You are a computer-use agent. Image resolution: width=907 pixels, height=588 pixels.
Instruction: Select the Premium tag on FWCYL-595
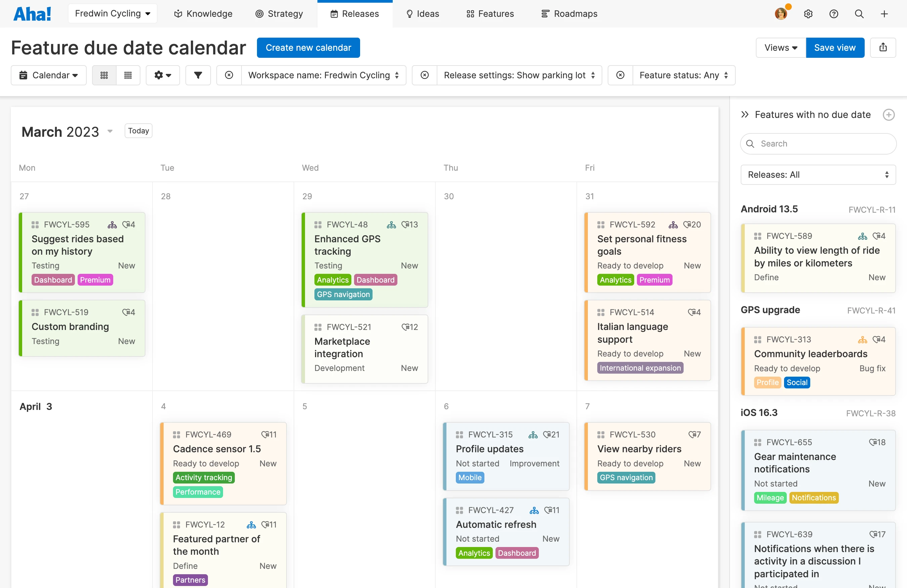(95, 279)
